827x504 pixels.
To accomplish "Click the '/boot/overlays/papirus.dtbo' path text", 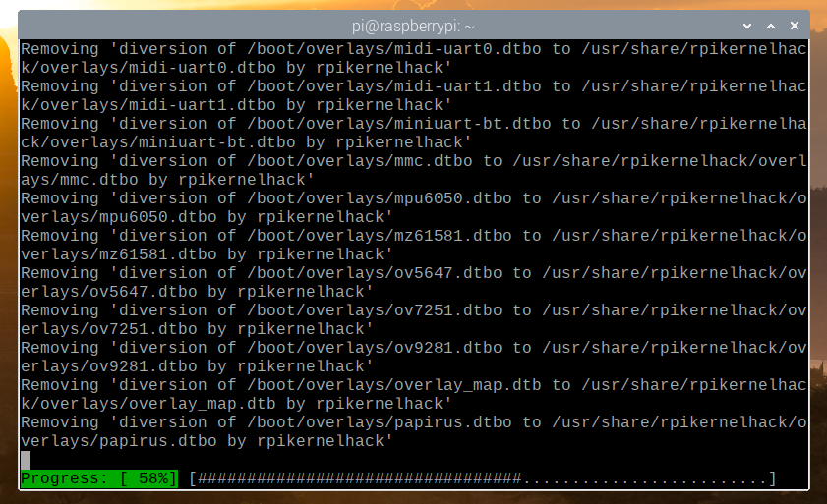I will point(380,422).
